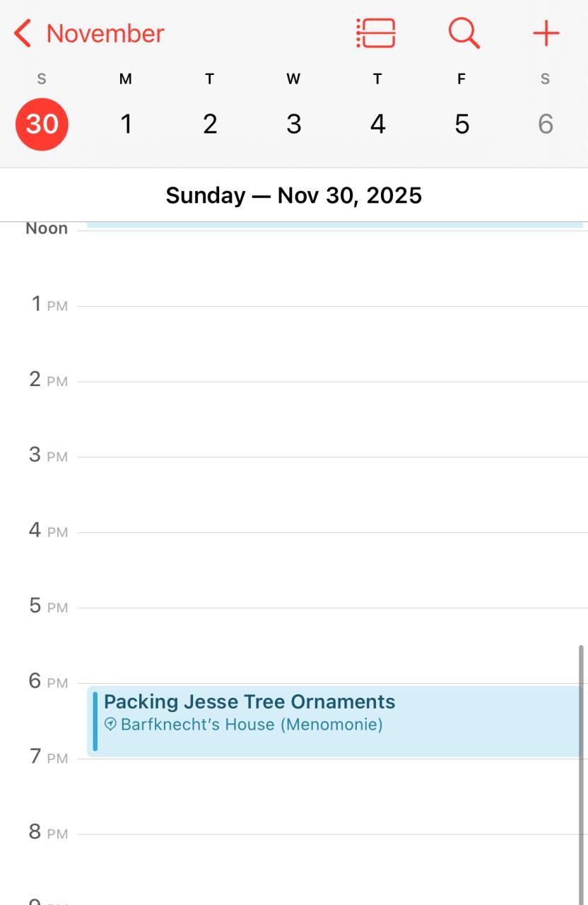The height and width of the screenshot is (905, 588).
Task: Tap Barfknecht's House location text
Action: click(252, 725)
